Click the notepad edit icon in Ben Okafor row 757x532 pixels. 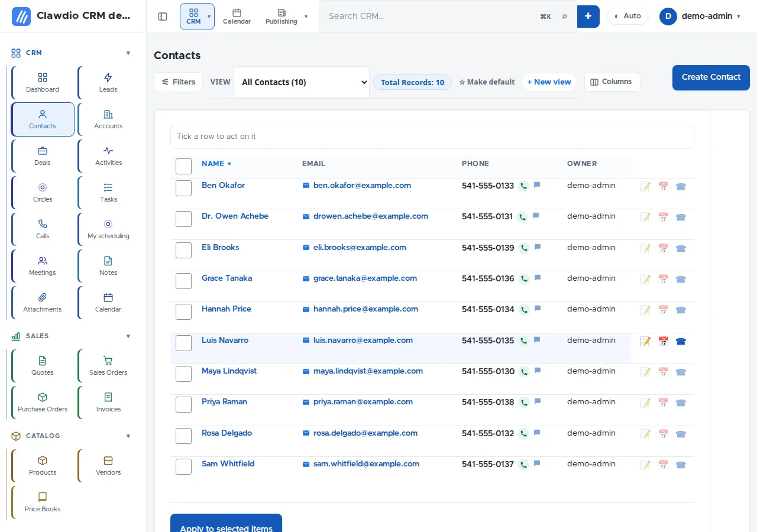click(645, 186)
